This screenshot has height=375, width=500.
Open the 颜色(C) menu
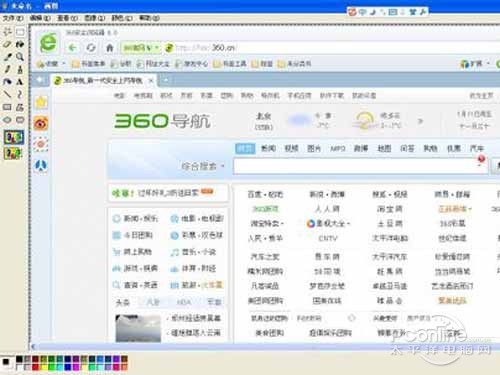pyautogui.click(x=122, y=18)
